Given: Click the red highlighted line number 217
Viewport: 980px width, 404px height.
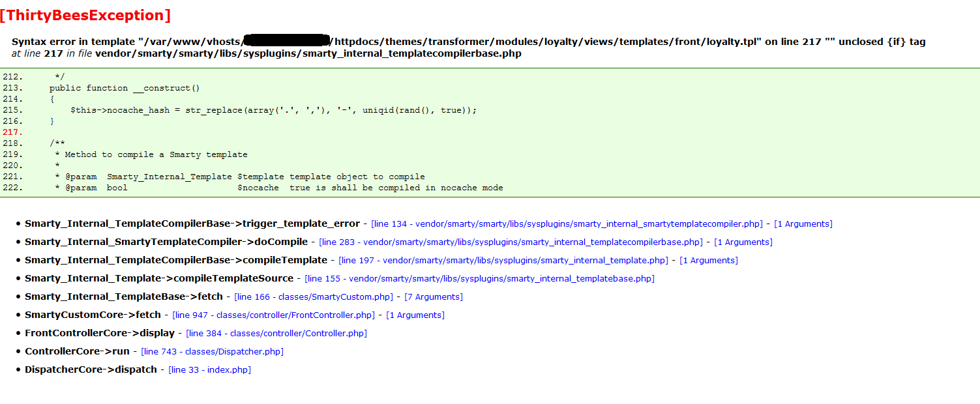Looking at the screenshot, I should (12, 132).
